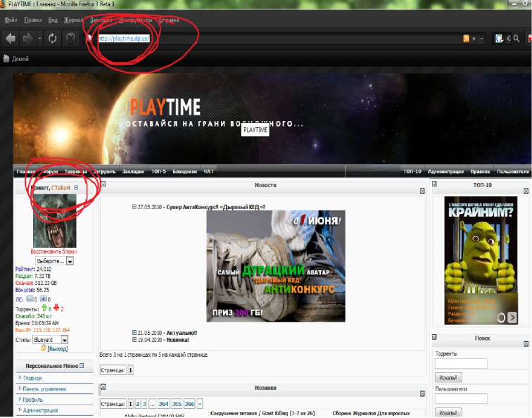This screenshot has height=418, width=532.
Task: Click the next page » arrow
Action: [200, 404]
